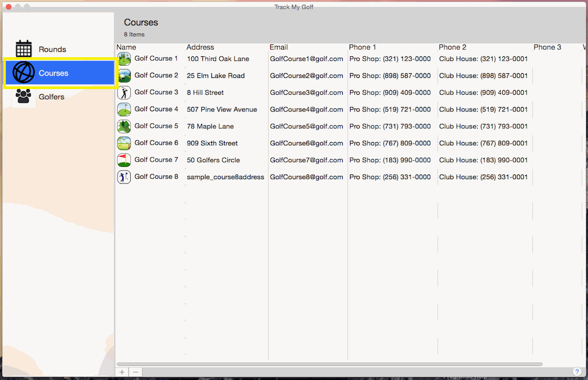Screen dimensions: 588x380
Task: Click Golf Course 1 thumbnail icon
Action: 124,59
